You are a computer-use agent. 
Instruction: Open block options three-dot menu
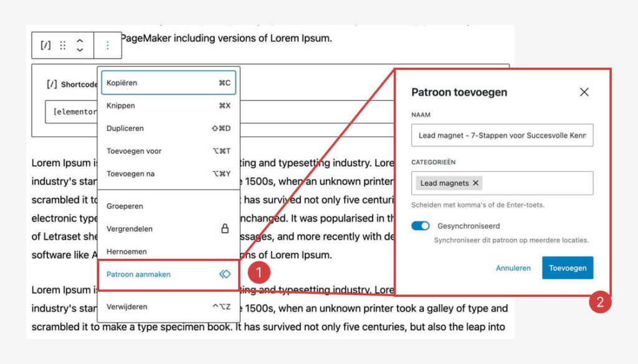click(107, 45)
